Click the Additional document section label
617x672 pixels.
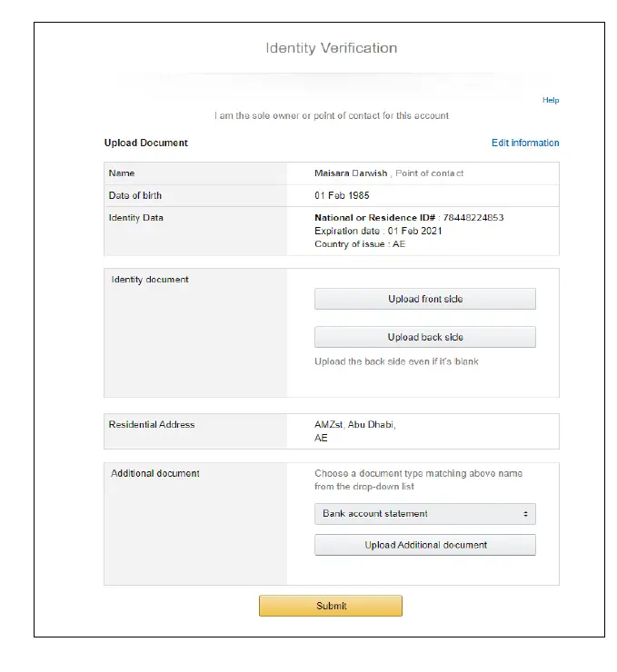155,473
